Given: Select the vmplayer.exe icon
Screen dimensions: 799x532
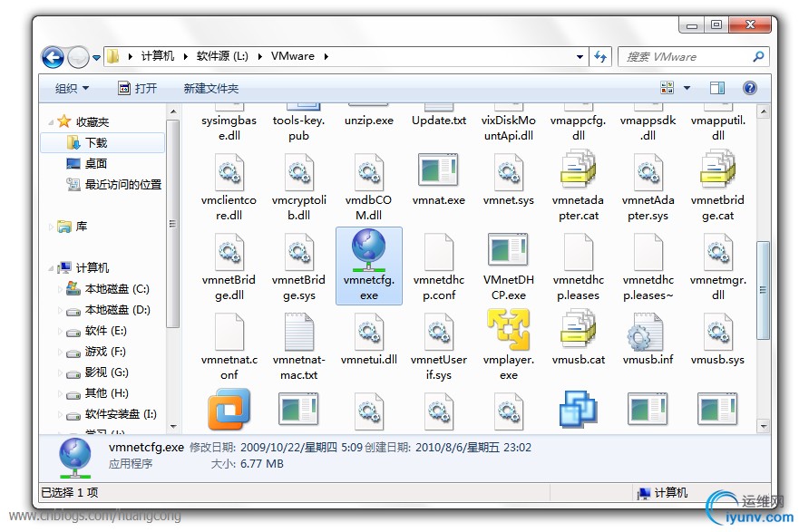Looking at the screenshot, I should [508, 330].
